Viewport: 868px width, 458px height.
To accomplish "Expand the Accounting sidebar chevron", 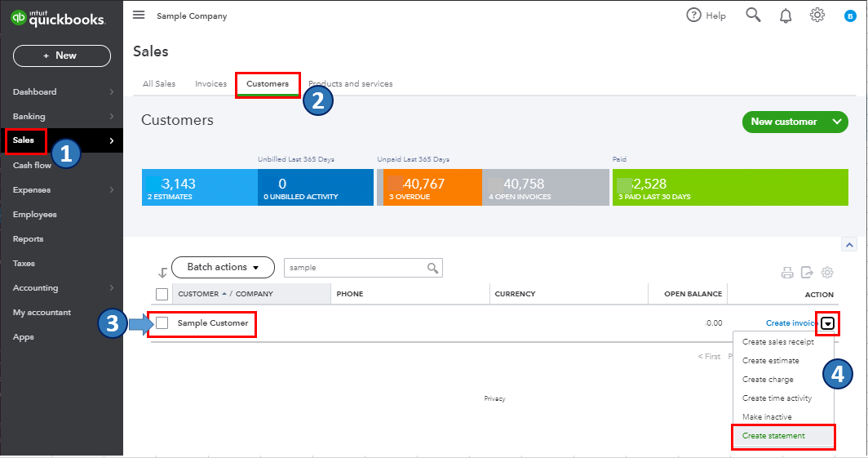I will (111, 288).
